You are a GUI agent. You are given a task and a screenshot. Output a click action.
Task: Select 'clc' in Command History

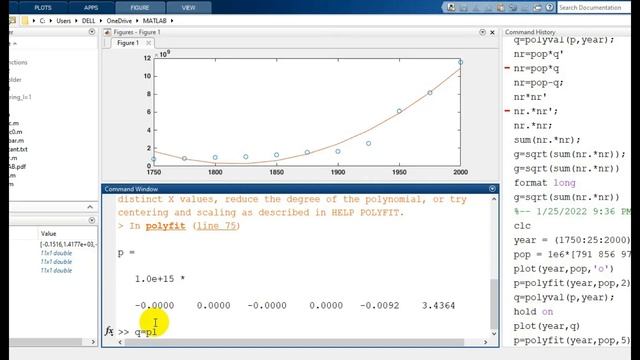click(x=522, y=226)
